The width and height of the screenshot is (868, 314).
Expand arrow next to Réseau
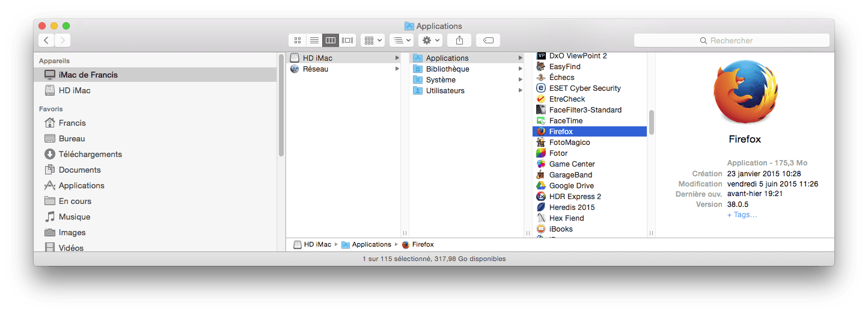(x=397, y=69)
